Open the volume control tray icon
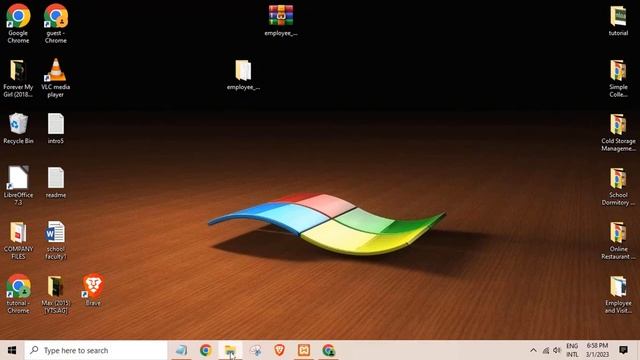Screen dimensions: 640x360 click(557, 350)
